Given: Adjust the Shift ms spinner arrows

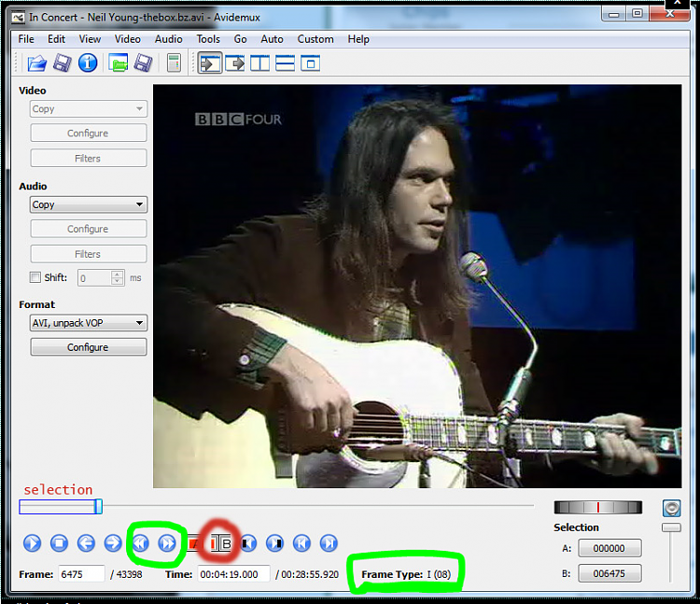Looking at the screenshot, I should (118, 277).
